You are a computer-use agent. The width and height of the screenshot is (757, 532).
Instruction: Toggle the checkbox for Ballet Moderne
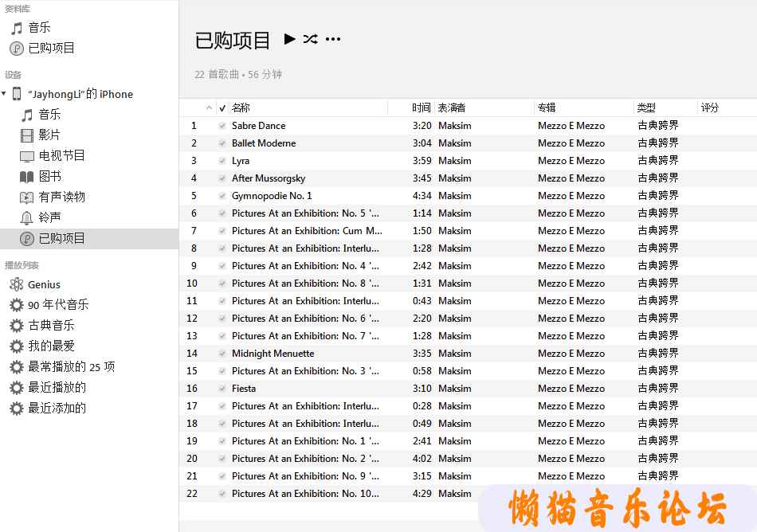(x=222, y=143)
